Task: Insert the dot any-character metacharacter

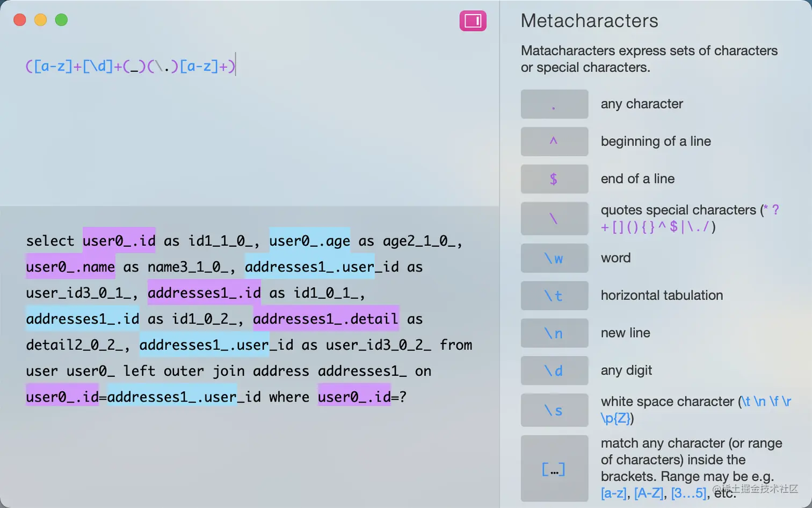Action: (554, 104)
